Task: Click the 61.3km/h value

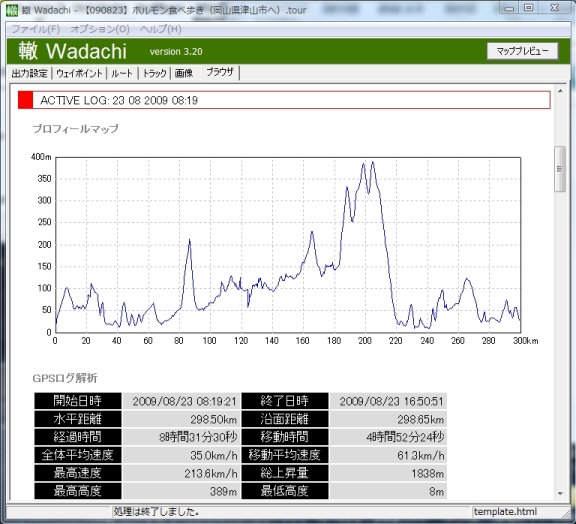Action: pos(421,456)
